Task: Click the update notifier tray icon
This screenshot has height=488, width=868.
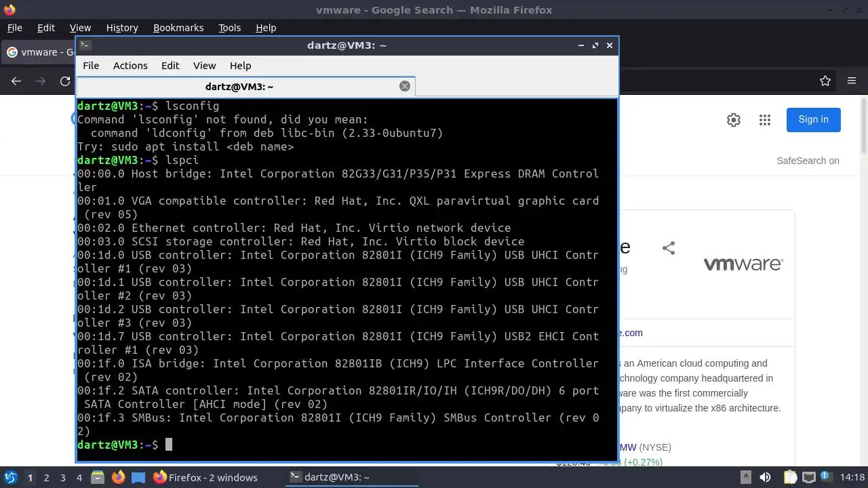Action: [x=828, y=477]
